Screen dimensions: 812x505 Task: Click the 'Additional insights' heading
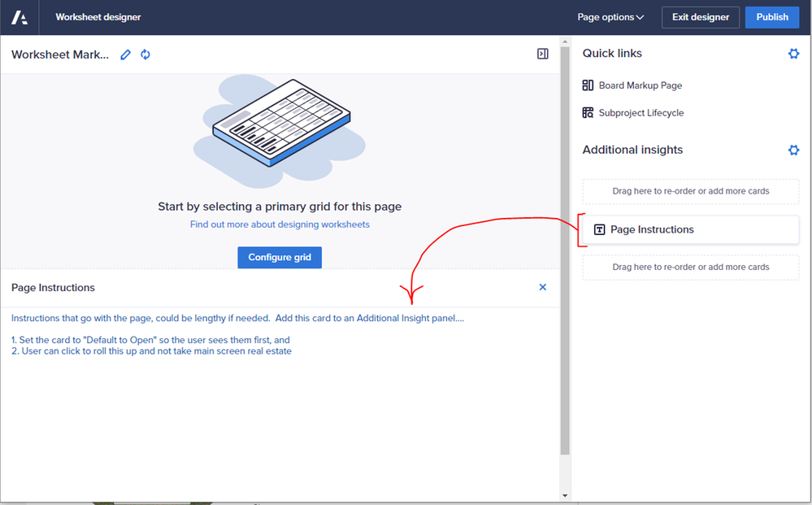pos(632,150)
